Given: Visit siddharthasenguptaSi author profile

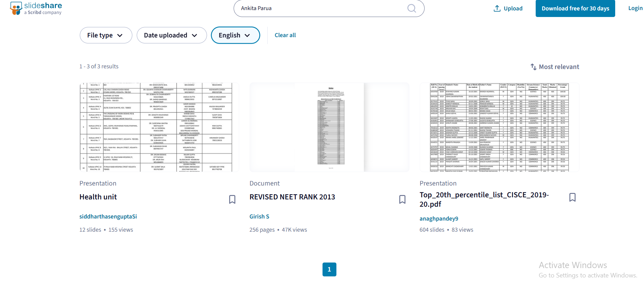Looking at the screenshot, I should 108,216.
